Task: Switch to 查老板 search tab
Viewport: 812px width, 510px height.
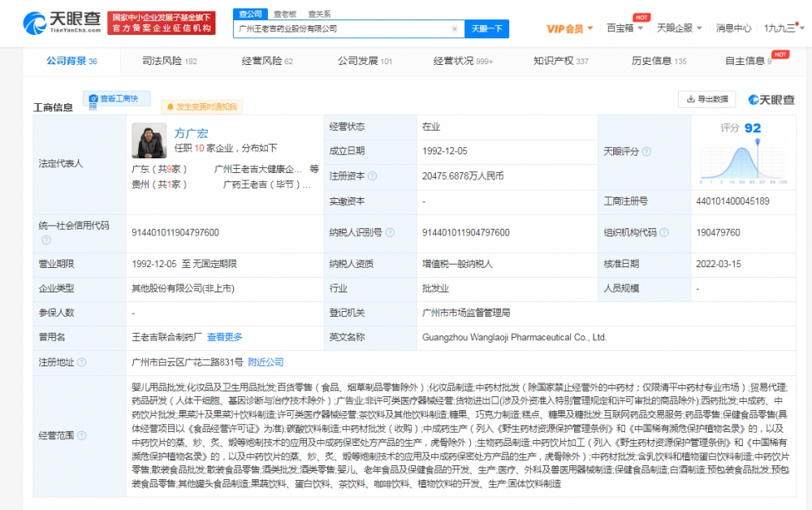Action: coord(285,14)
